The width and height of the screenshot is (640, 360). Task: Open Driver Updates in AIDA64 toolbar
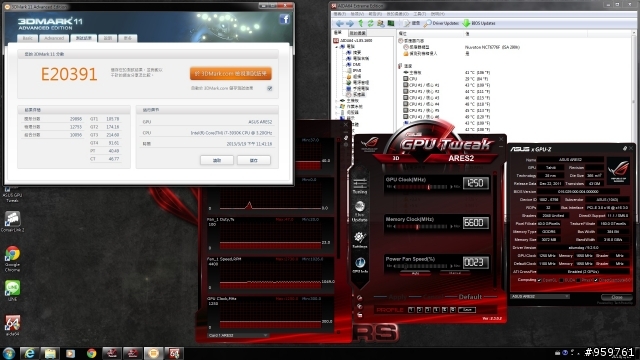[x=441, y=23]
